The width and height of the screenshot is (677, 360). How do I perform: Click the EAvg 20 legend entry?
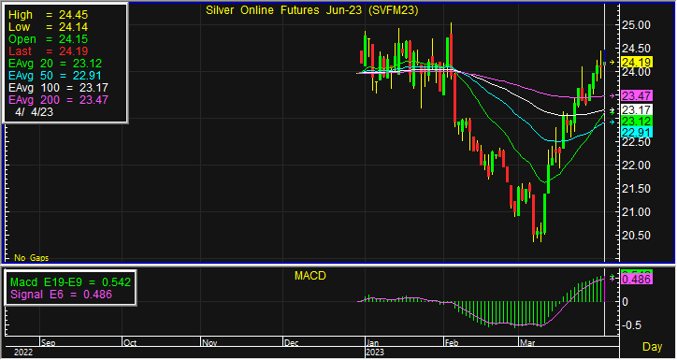point(55,63)
